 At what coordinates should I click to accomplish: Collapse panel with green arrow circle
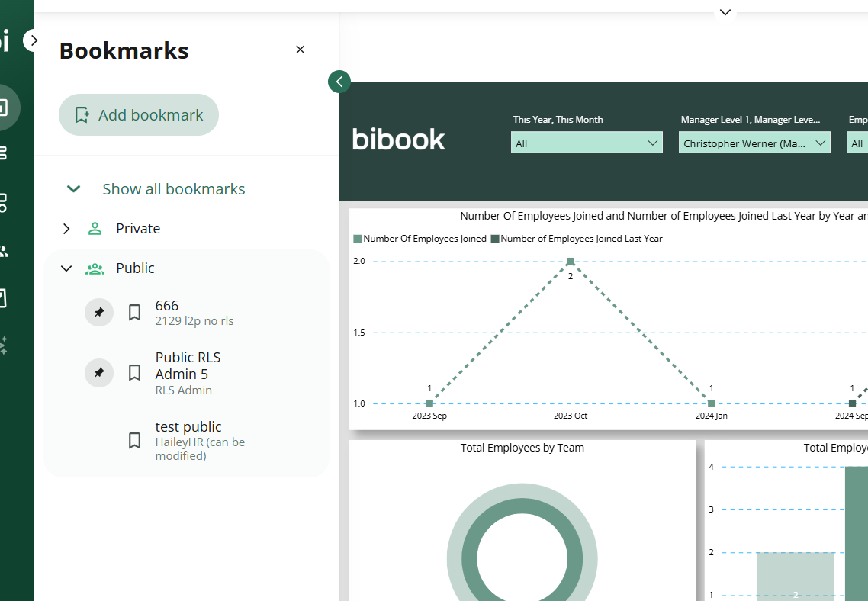339,82
